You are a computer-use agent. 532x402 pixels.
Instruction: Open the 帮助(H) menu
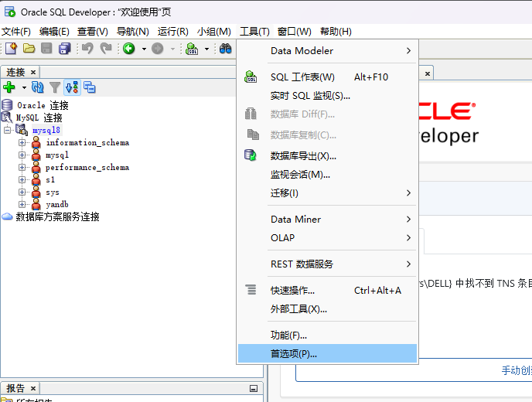[336, 32]
